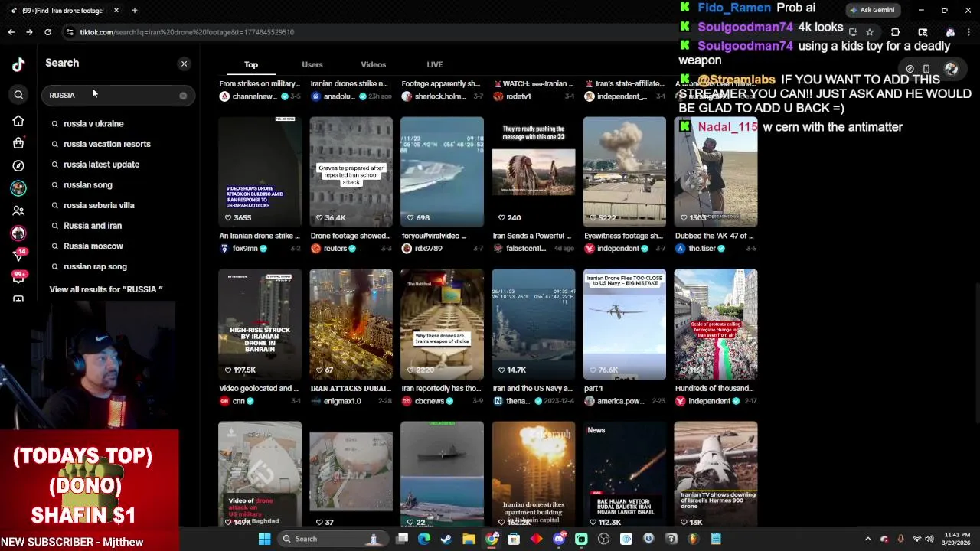Bookmark this page with star icon
Viewport: 980px width, 551px height.
pos(870,32)
